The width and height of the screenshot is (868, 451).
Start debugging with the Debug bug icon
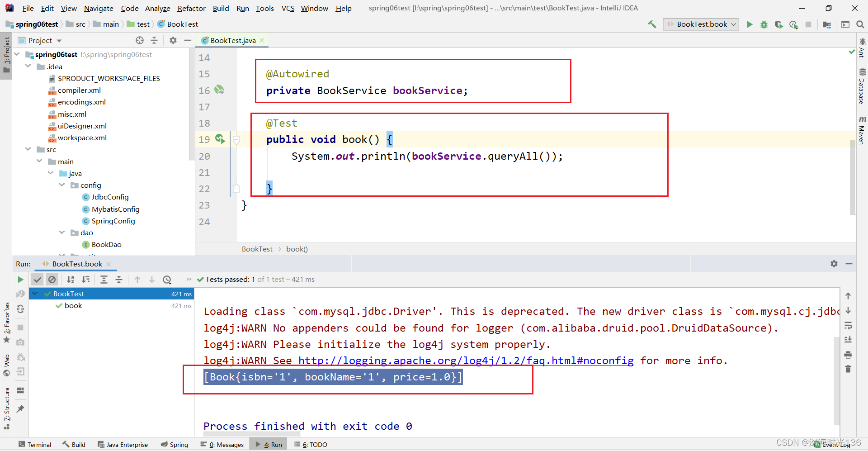[x=764, y=24]
